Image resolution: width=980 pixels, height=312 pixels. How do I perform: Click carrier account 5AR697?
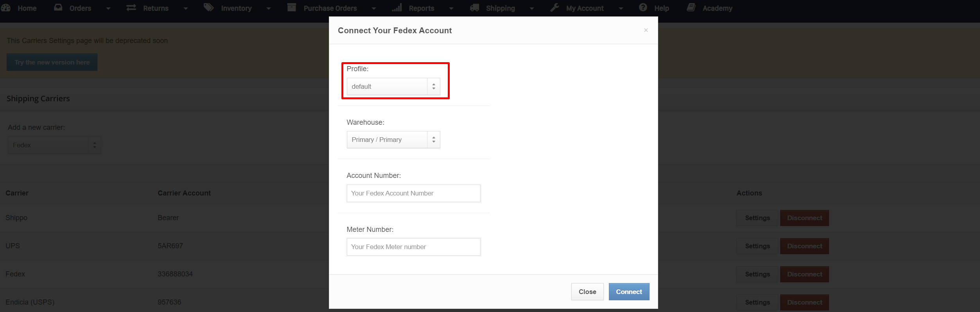[x=170, y=246]
